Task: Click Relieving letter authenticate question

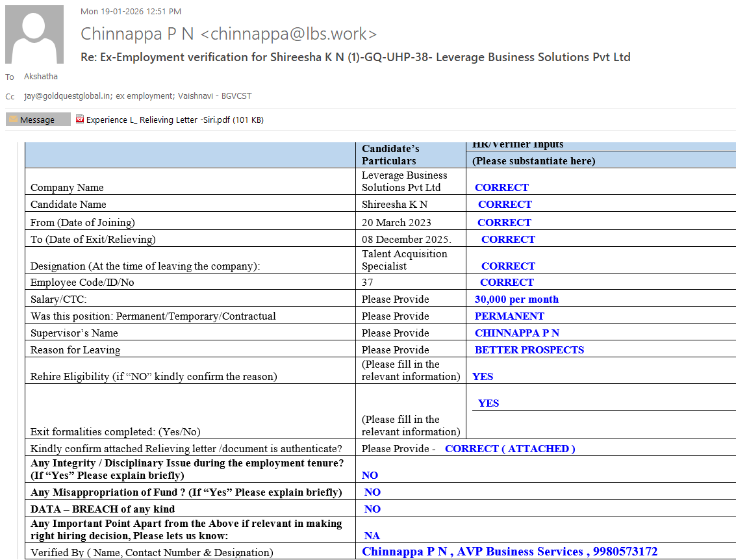Action: point(186,449)
